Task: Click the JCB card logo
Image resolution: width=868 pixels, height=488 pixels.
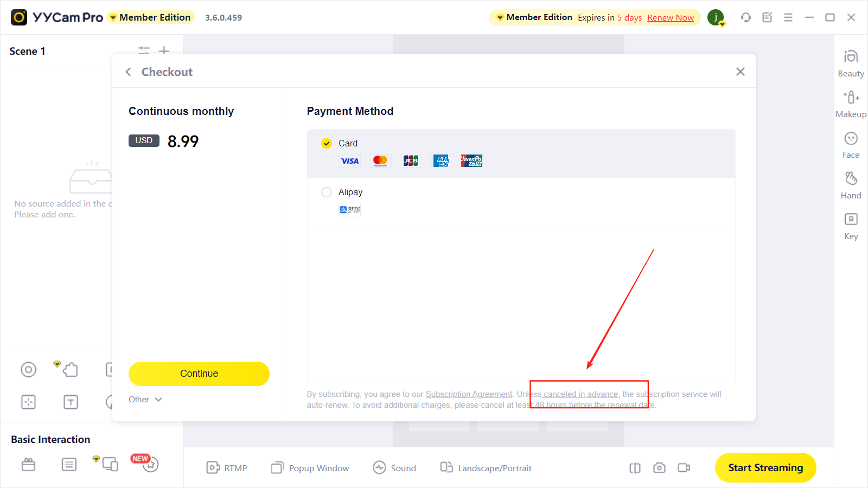Action: 411,161
